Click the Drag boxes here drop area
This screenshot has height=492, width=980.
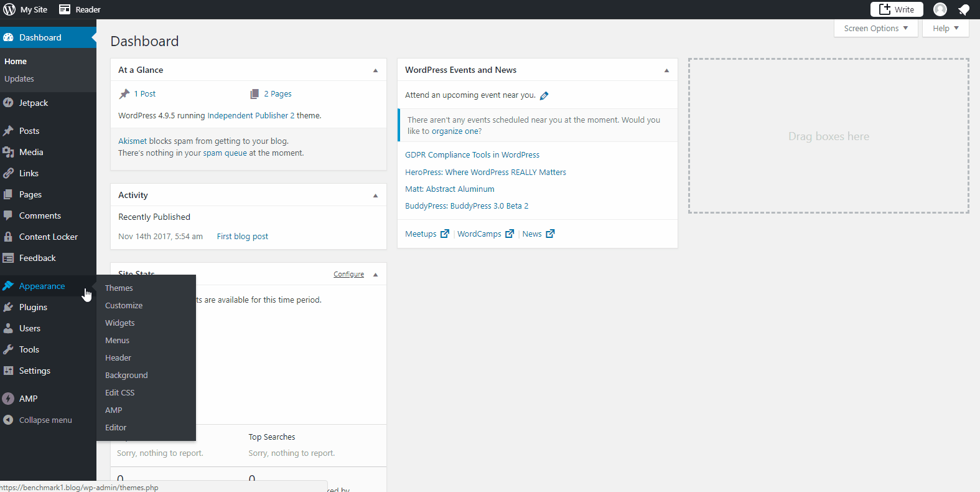point(829,136)
